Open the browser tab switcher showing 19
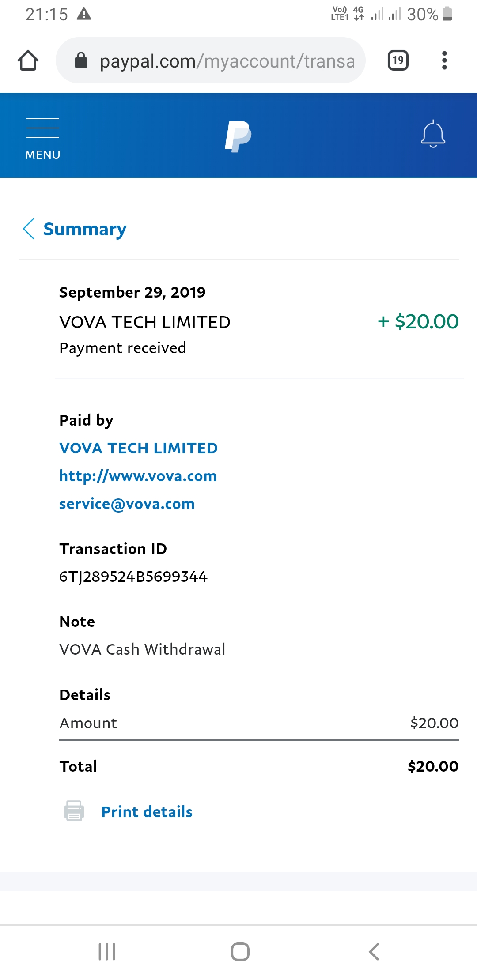This screenshot has height=980, width=477. click(398, 60)
